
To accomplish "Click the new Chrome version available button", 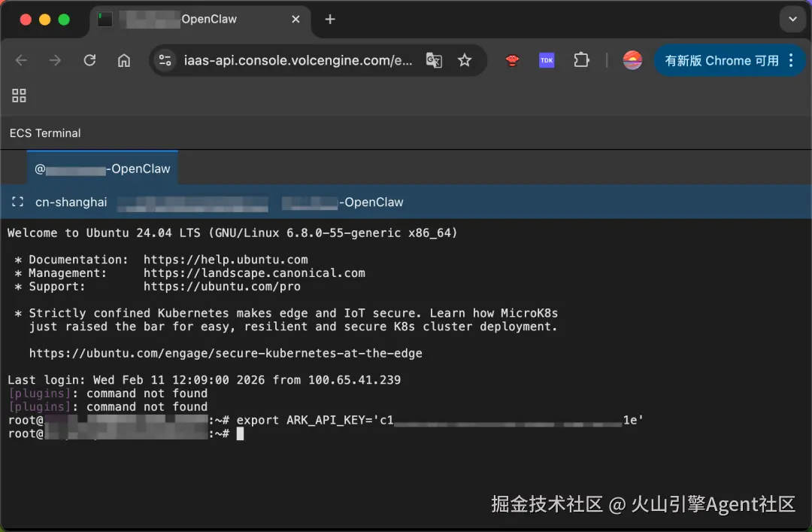I will click(722, 61).
